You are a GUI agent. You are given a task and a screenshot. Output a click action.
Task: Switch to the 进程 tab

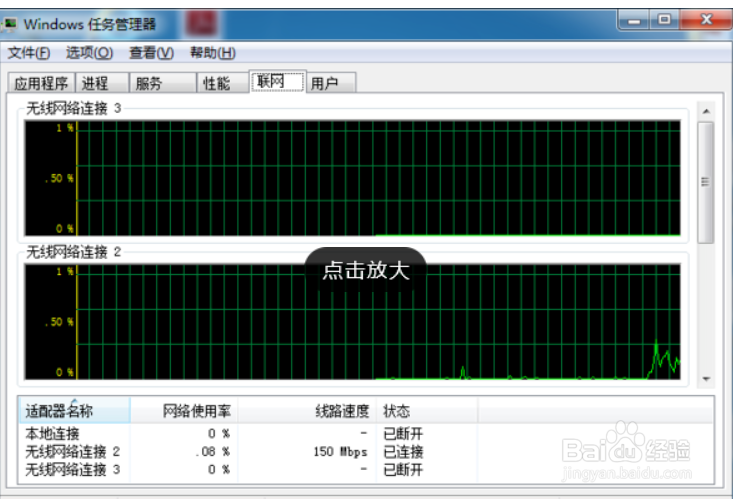pyautogui.click(x=102, y=83)
